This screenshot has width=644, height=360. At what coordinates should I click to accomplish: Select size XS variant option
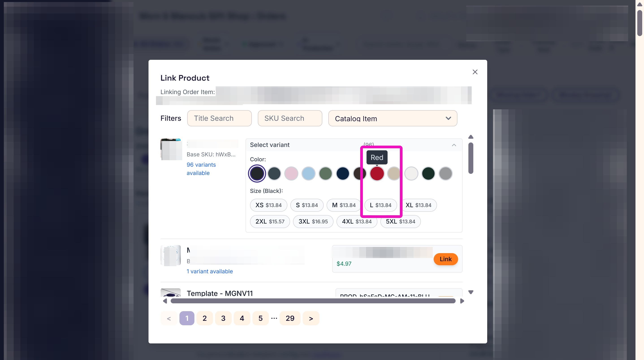pos(269,205)
